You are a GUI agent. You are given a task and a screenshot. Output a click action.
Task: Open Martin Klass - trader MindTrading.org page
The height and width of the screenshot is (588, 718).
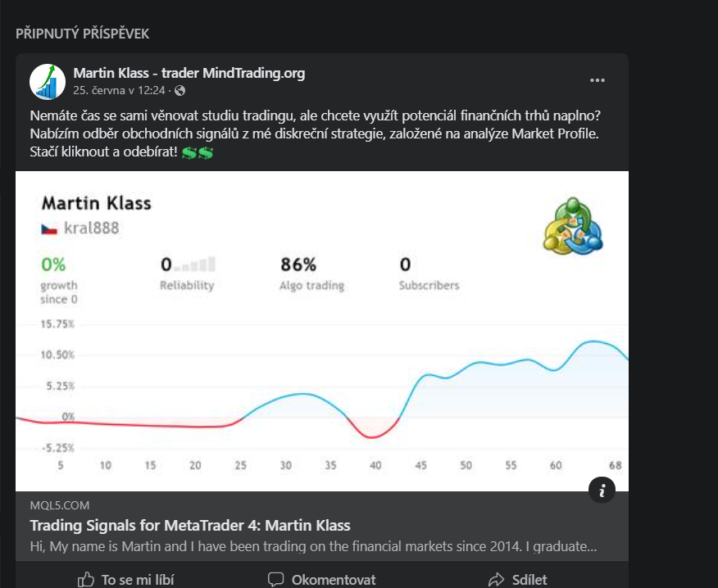189,73
